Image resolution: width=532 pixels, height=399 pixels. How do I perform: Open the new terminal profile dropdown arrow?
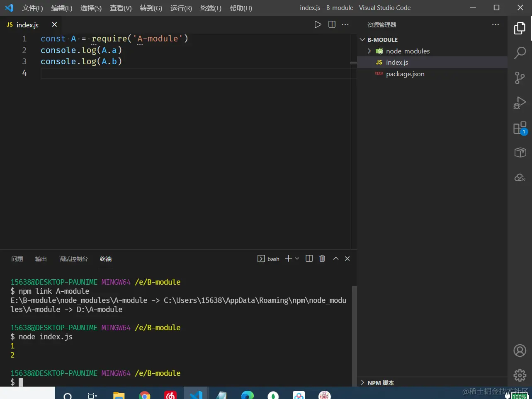(x=297, y=259)
